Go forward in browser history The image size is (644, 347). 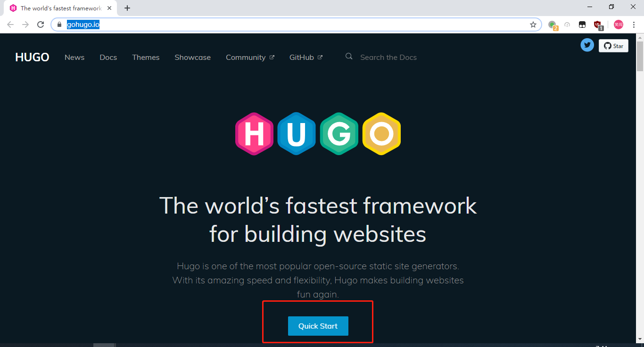point(25,25)
